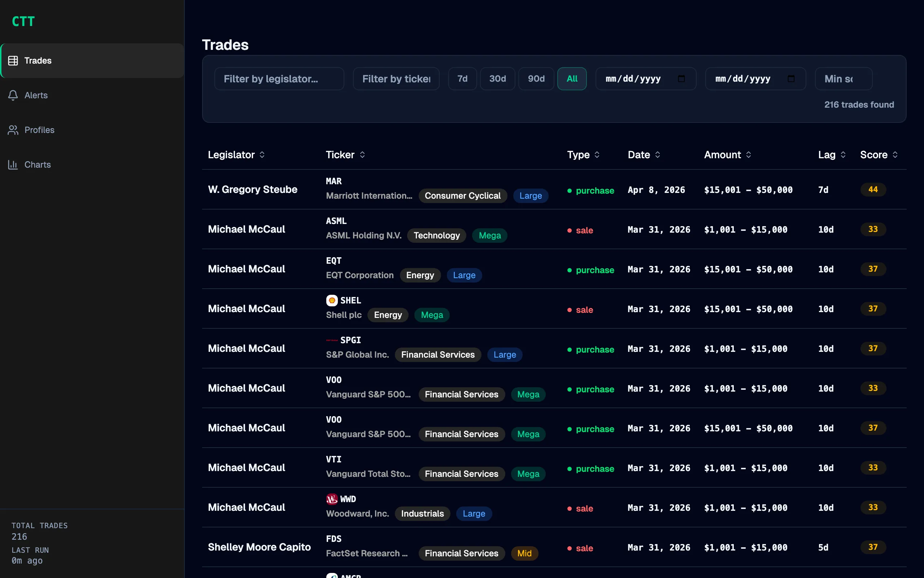Click the sale type in WWD row
Screen dimensions: 924x578
click(x=580, y=508)
